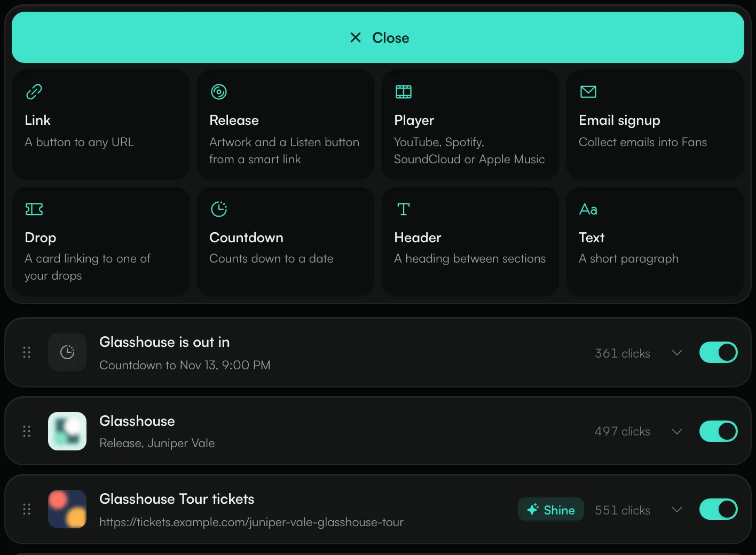Choose the Header block type

(x=470, y=241)
